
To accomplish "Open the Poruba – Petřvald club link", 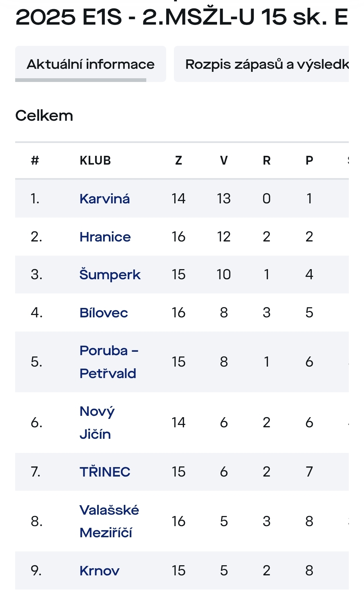I will (108, 362).
